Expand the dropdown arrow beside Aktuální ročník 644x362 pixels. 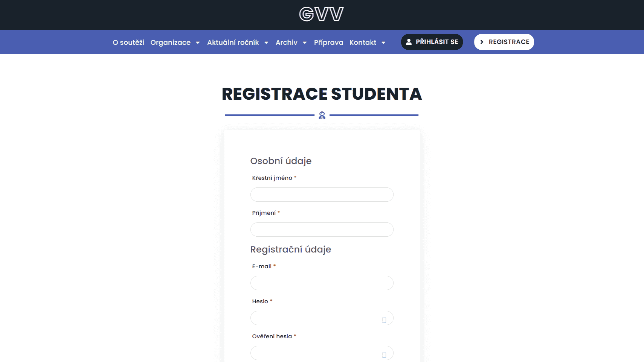coord(266,43)
